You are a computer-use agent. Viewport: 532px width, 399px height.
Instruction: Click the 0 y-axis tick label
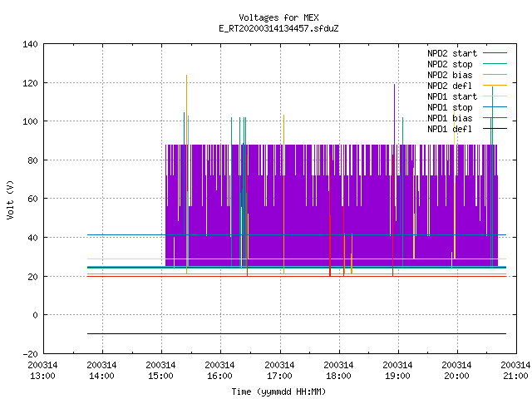coord(35,315)
